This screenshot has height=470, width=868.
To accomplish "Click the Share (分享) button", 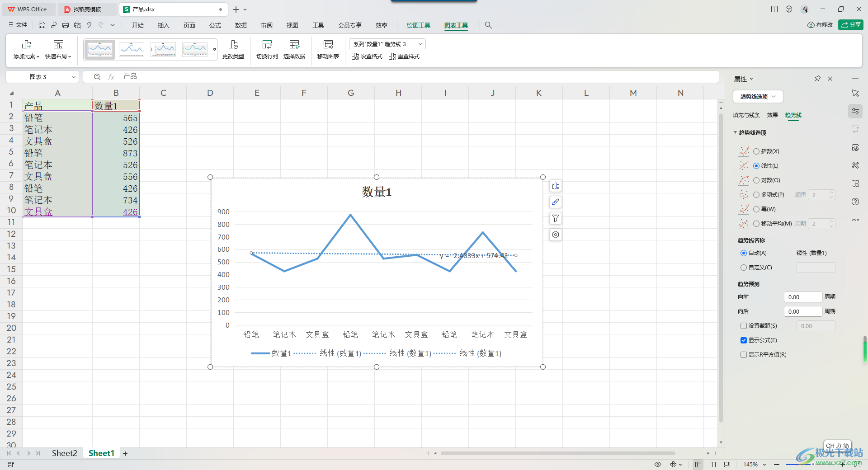I will pyautogui.click(x=851, y=25).
